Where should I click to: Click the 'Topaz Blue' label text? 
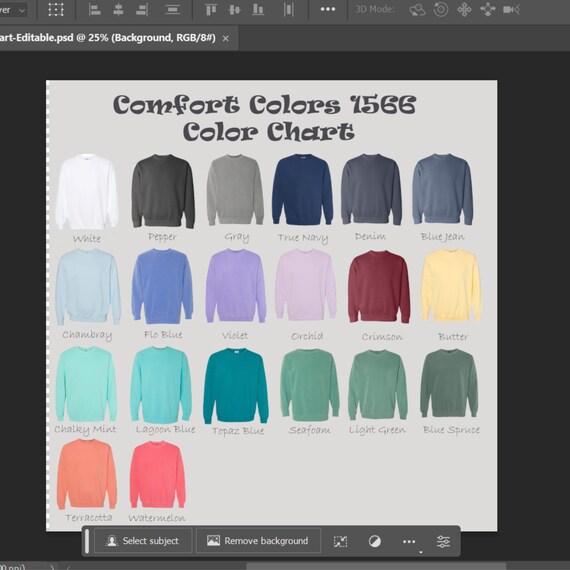[x=238, y=431]
